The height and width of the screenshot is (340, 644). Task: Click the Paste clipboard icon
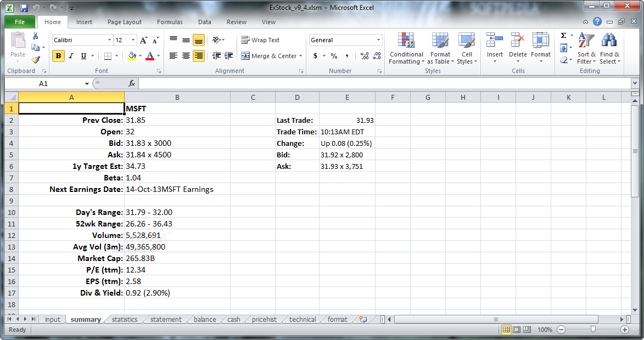(x=18, y=41)
